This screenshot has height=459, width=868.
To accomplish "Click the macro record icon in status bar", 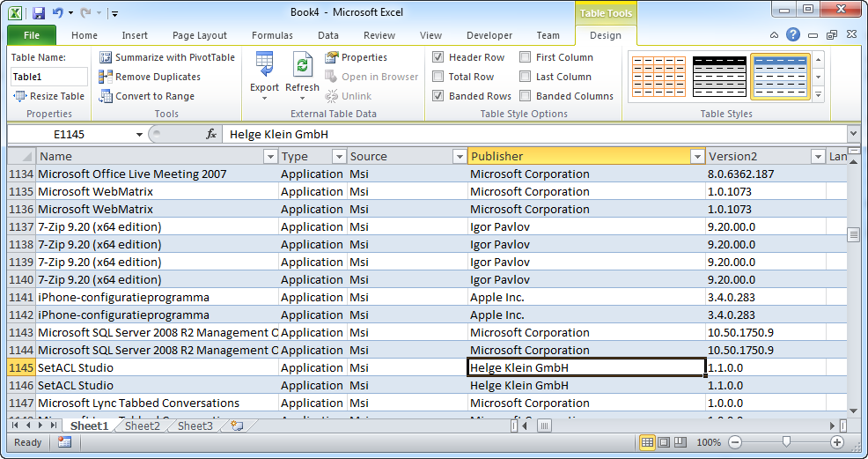I will click(x=65, y=442).
